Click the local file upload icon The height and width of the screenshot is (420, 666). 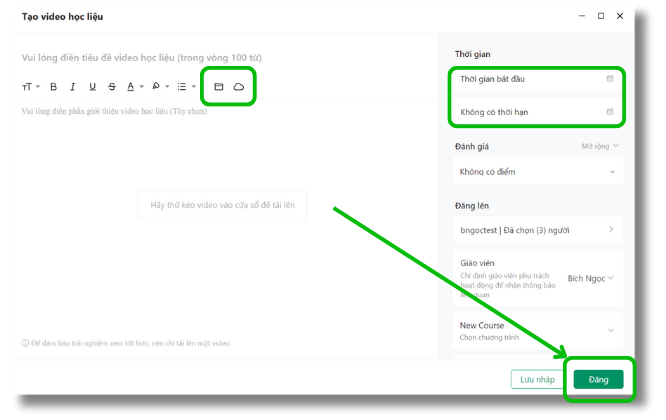219,87
